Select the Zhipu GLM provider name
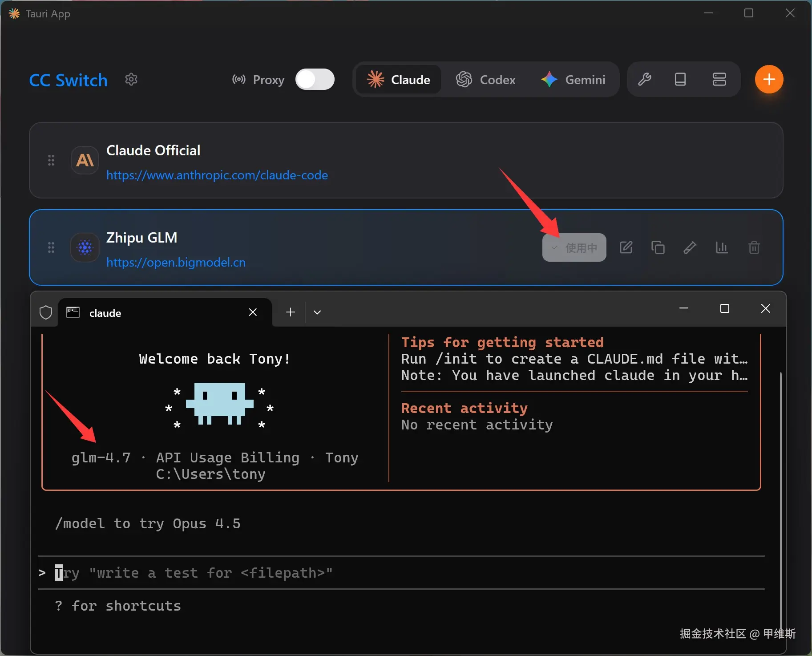Image resolution: width=812 pixels, height=656 pixels. coord(142,238)
